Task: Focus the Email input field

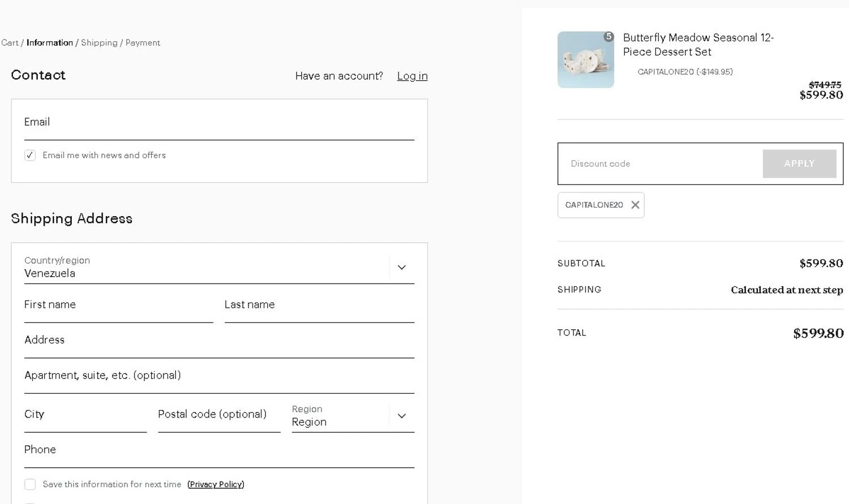Action: click(219, 123)
